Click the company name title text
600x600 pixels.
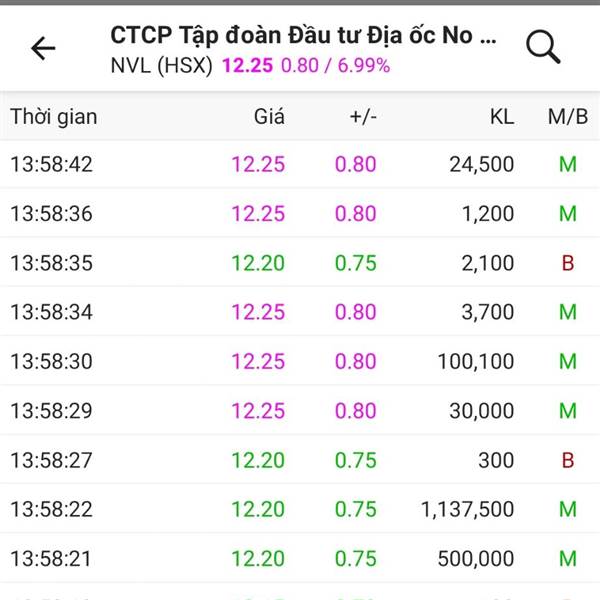(x=303, y=36)
